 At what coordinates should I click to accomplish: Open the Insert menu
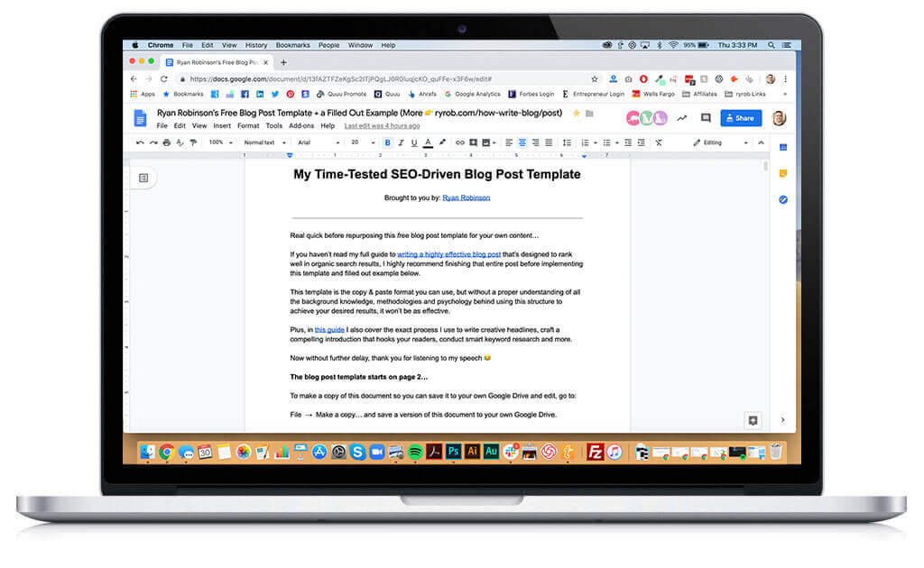pyautogui.click(x=222, y=126)
